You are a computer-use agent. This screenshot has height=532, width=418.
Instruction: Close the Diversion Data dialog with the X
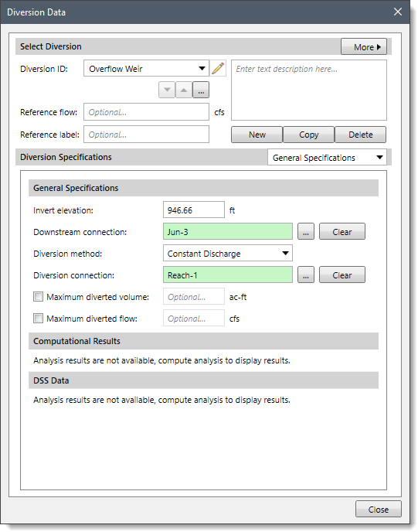pos(398,12)
